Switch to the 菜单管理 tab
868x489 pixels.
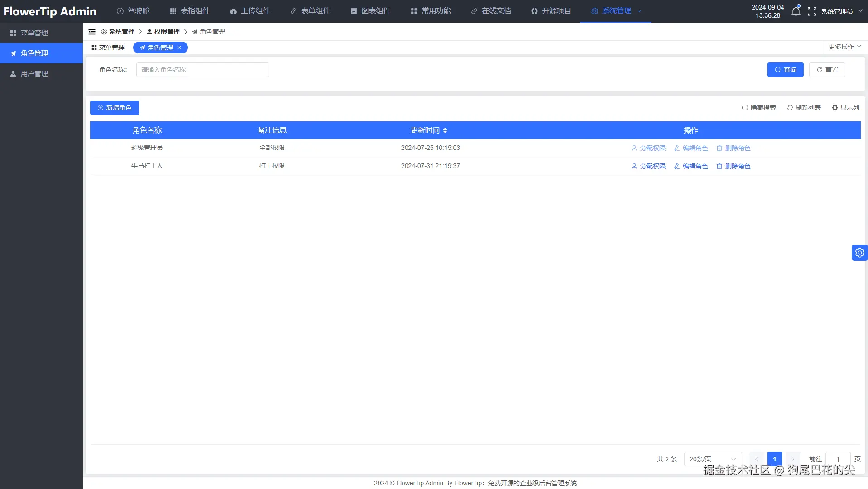(x=108, y=48)
